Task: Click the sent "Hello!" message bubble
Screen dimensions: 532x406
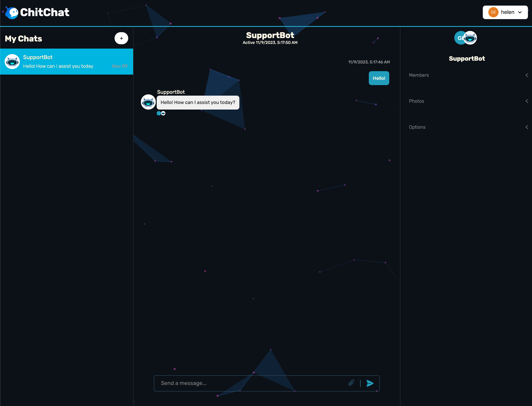Action: (x=379, y=78)
